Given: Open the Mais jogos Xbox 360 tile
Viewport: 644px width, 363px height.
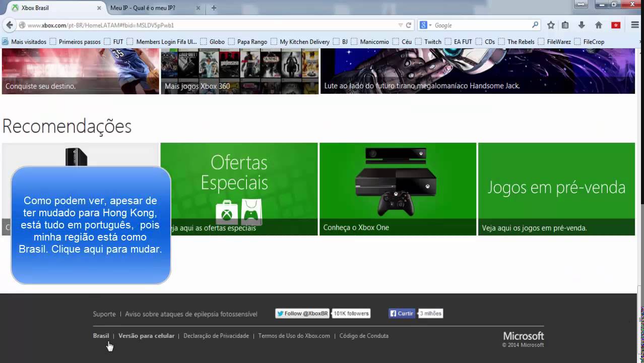Looking at the screenshot, I should tap(239, 71).
